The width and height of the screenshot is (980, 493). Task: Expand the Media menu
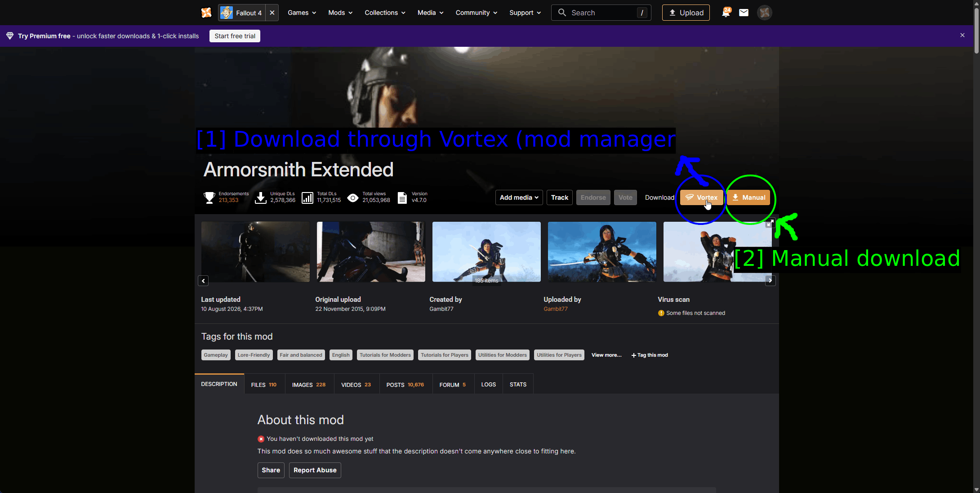430,13
